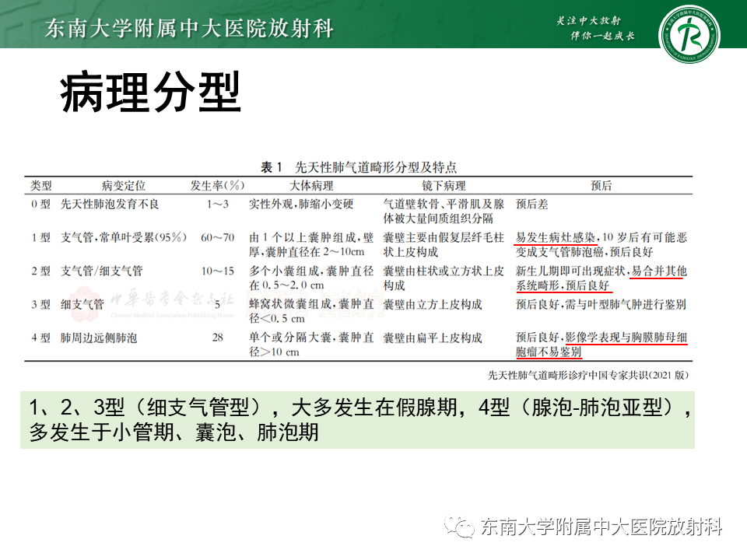Click underlined text 易合并其他
Viewport: 747px width, 560px height.
659,271
